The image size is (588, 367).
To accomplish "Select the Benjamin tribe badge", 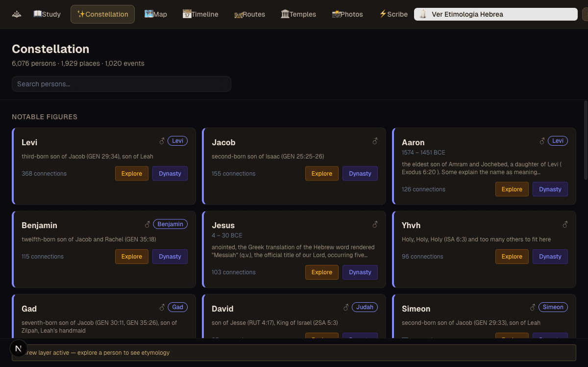I will pyautogui.click(x=170, y=224).
